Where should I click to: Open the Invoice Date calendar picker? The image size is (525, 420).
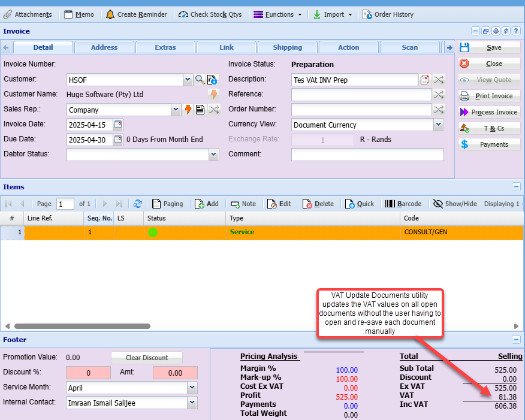(x=118, y=125)
